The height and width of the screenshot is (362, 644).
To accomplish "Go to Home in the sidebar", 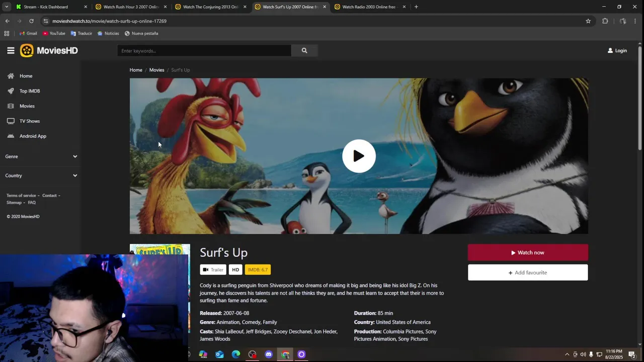I will click(26, 76).
